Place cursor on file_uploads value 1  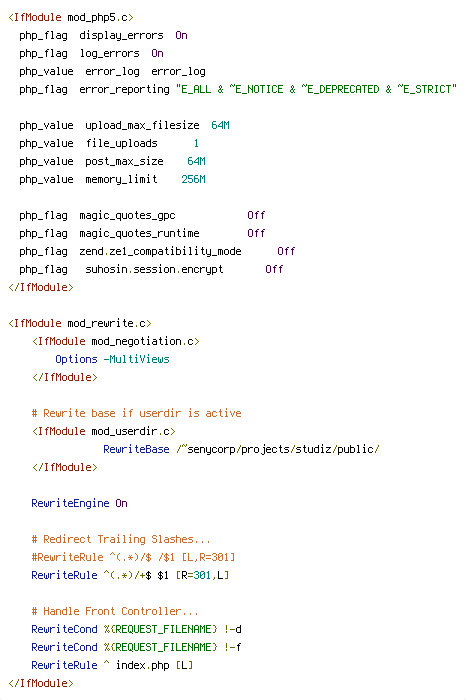point(196,143)
